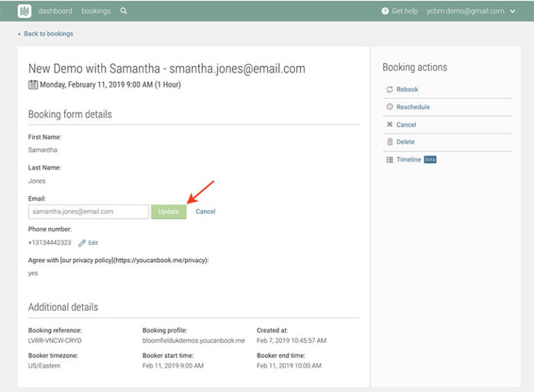Click the Rebook arrows icon
This screenshot has width=534, height=392.
click(x=389, y=90)
